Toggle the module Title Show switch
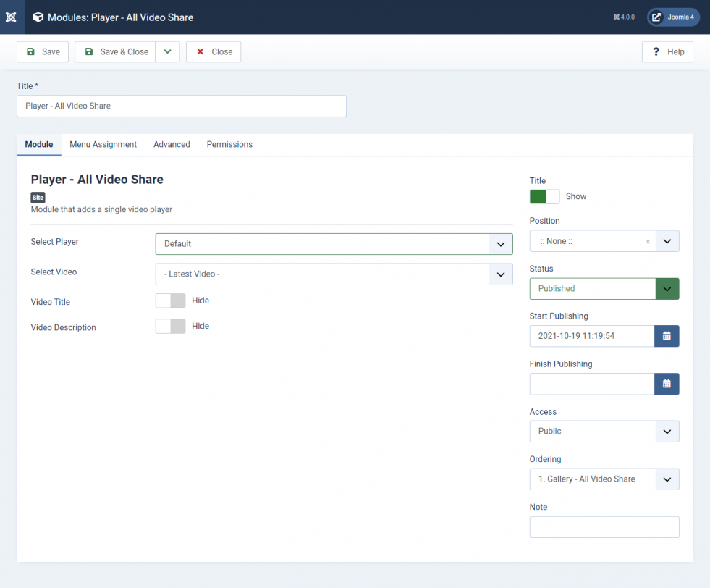710x588 pixels. click(545, 197)
